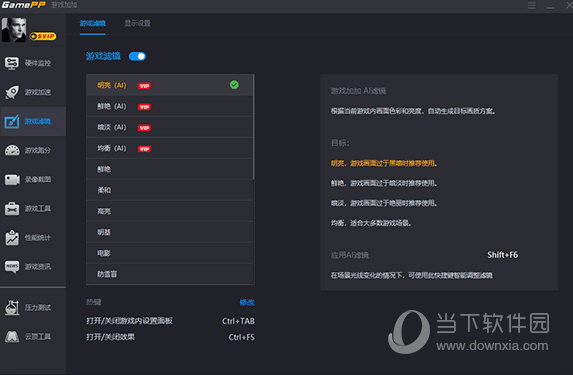Select the 明亮 (AI) filter
573x375 pixels.
point(170,85)
